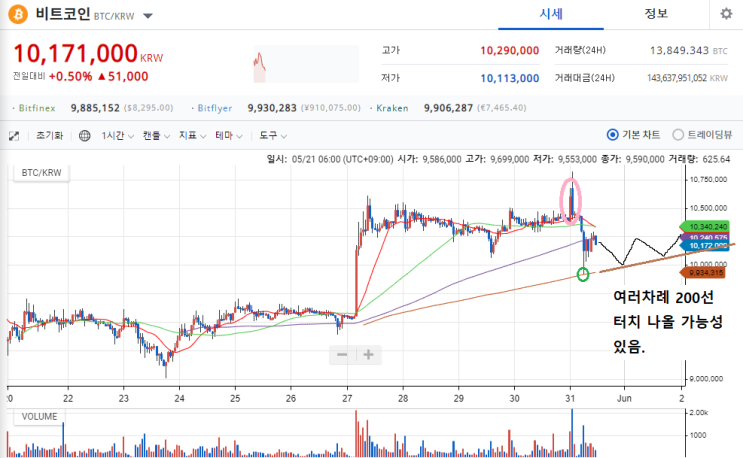Click the orange Bitcoin logo icon
Image resolution: width=743 pixels, height=458 pixels.
(18, 14)
